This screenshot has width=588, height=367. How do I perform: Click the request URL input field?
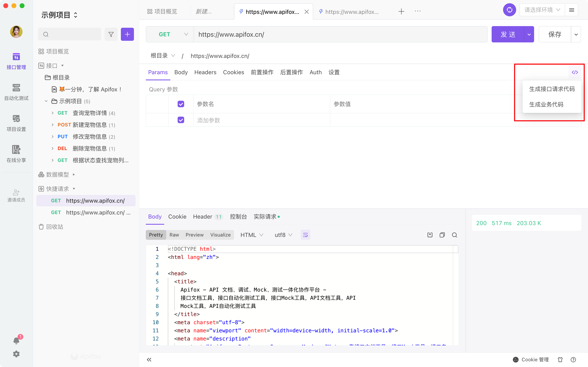tap(340, 34)
